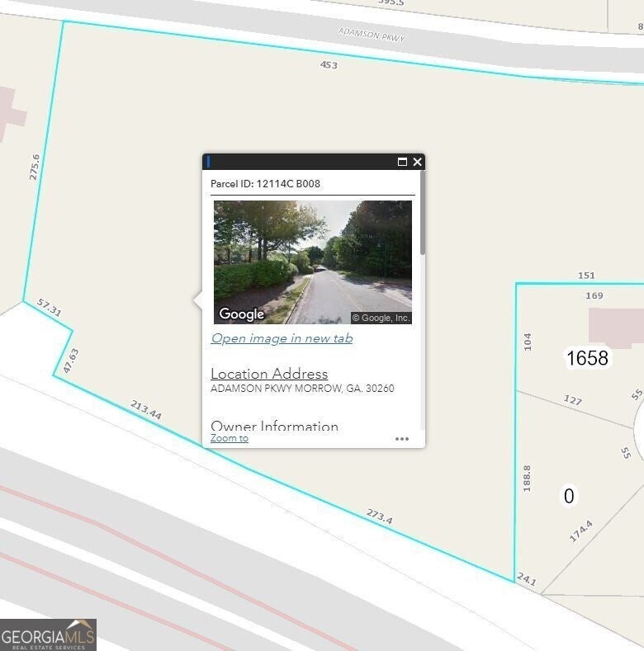This screenshot has width=644, height=651.
Task: Select the parcel labeled 0
Action: [x=568, y=496]
